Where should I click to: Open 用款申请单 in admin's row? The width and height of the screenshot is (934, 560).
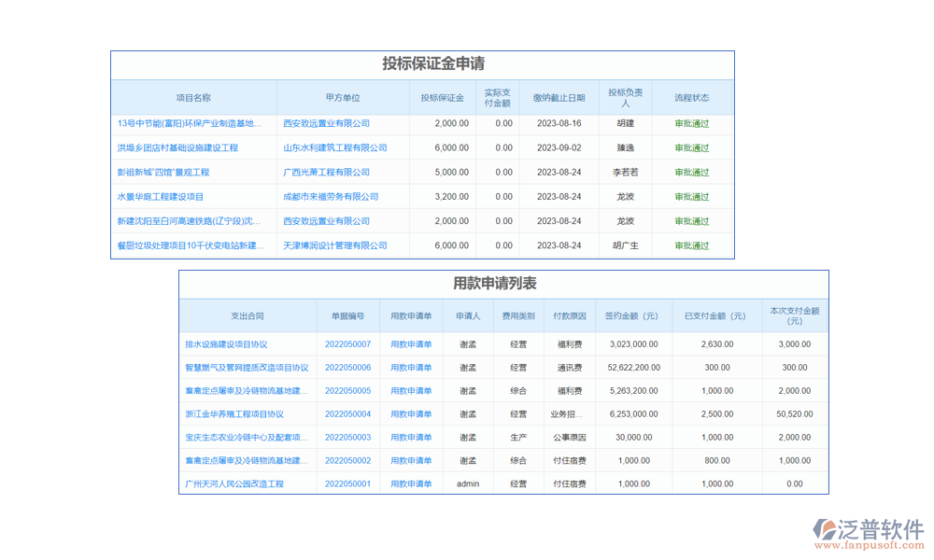click(410, 483)
